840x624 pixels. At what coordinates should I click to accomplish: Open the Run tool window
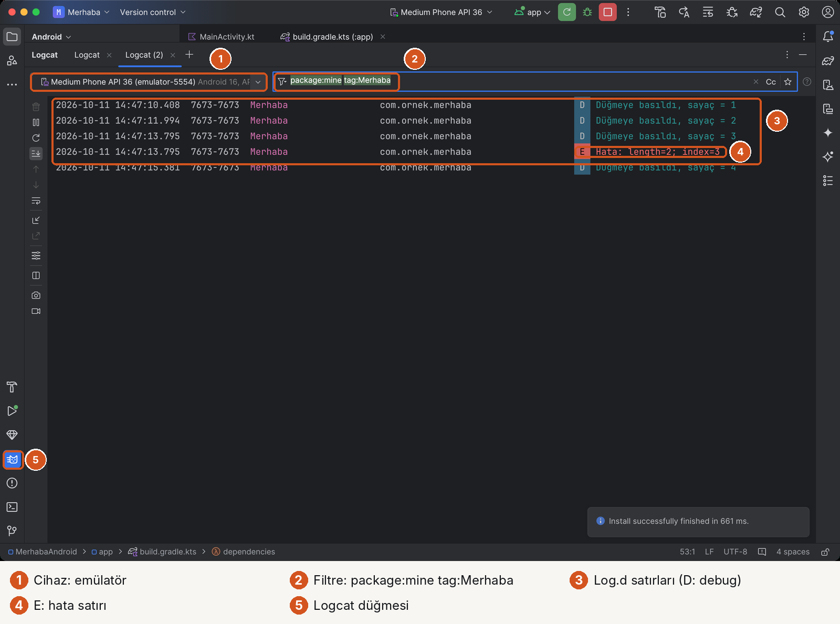click(12, 411)
